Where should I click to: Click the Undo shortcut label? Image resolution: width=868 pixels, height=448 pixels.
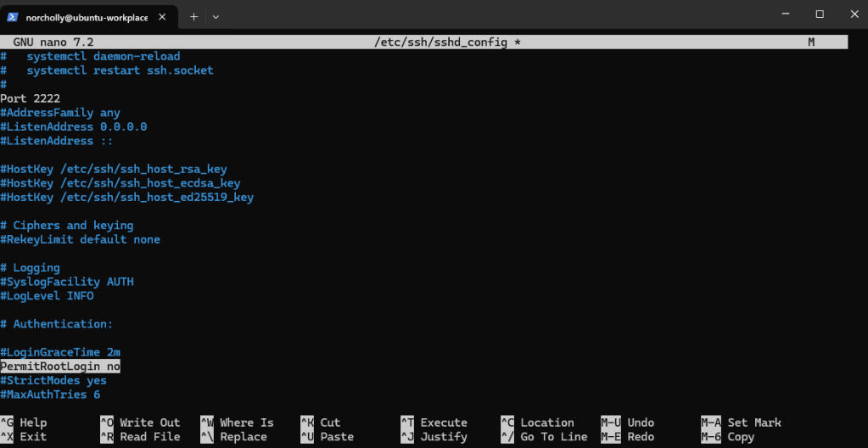tap(641, 423)
